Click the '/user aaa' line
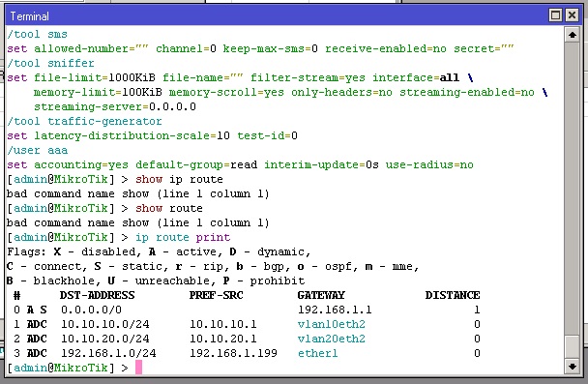The height and width of the screenshot is (384, 588). [37, 150]
